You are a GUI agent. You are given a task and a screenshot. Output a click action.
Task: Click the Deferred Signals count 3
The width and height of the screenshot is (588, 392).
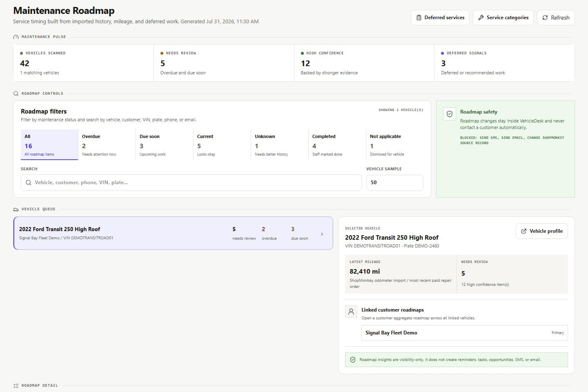(443, 63)
